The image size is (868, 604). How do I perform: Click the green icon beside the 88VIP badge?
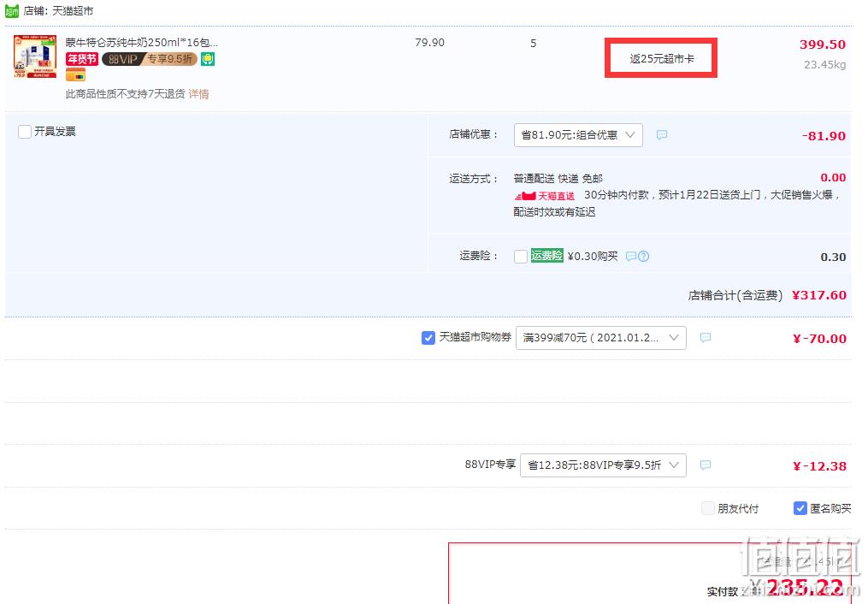[208, 59]
